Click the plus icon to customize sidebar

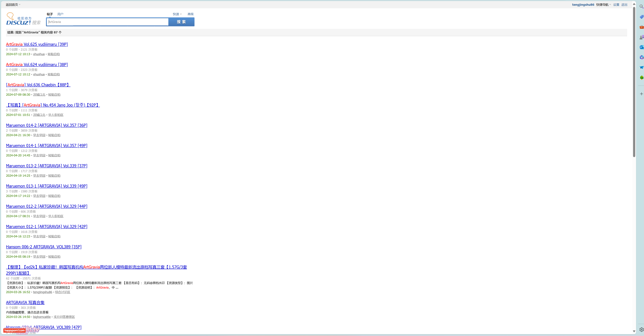(x=641, y=94)
